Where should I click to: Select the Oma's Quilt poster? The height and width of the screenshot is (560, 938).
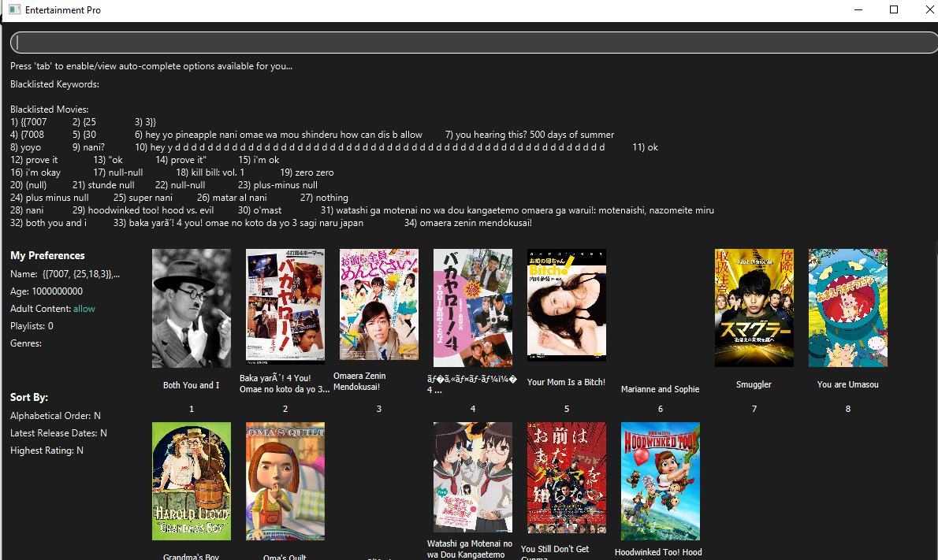[x=285, y=481]
